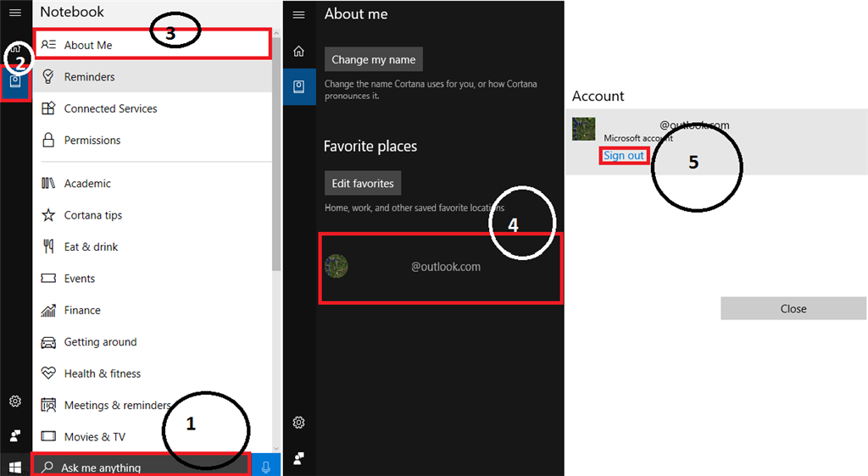Image resolution: width=868 pixels, height=476 pixels.
Task: Select Notebook icon in left sidebar
Action: [15, 82]
